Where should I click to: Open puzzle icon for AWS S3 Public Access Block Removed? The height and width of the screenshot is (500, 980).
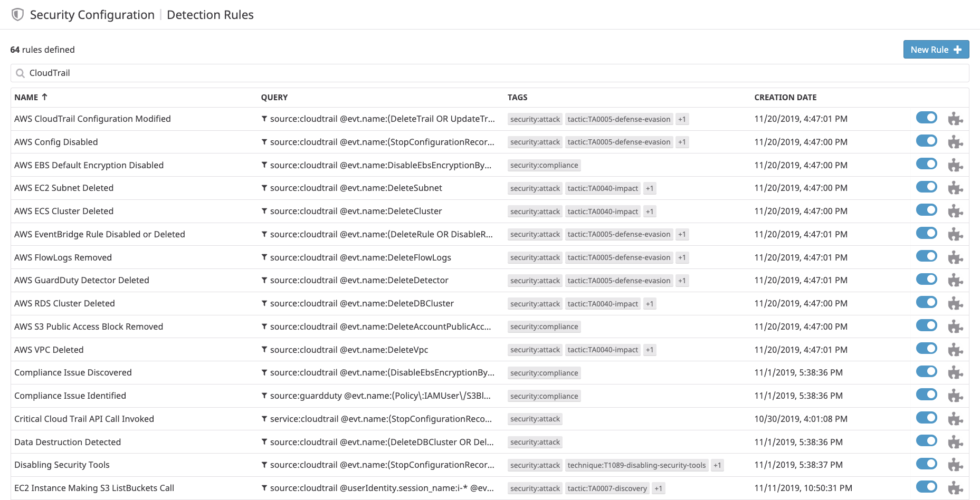click(955, 326)
